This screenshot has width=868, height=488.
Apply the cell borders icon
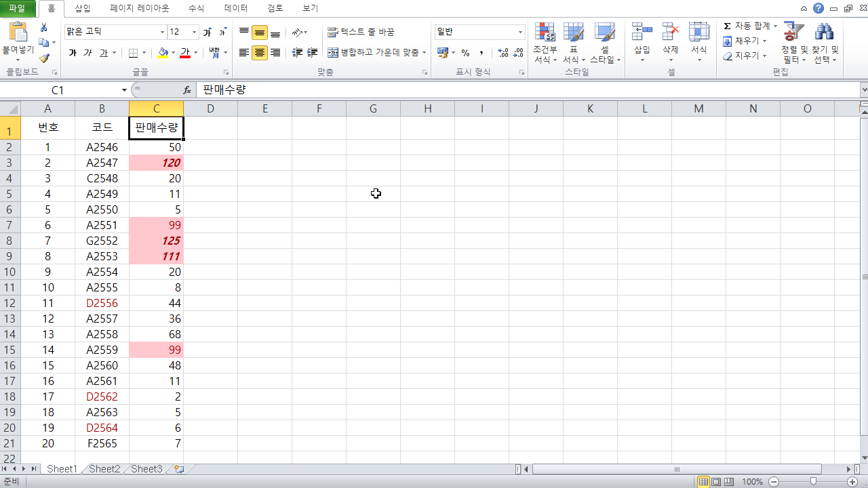tap(134, 53)
